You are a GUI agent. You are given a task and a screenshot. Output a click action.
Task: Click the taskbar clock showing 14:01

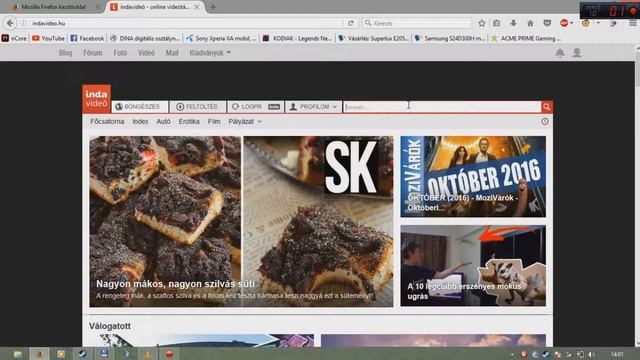(617, 354)
